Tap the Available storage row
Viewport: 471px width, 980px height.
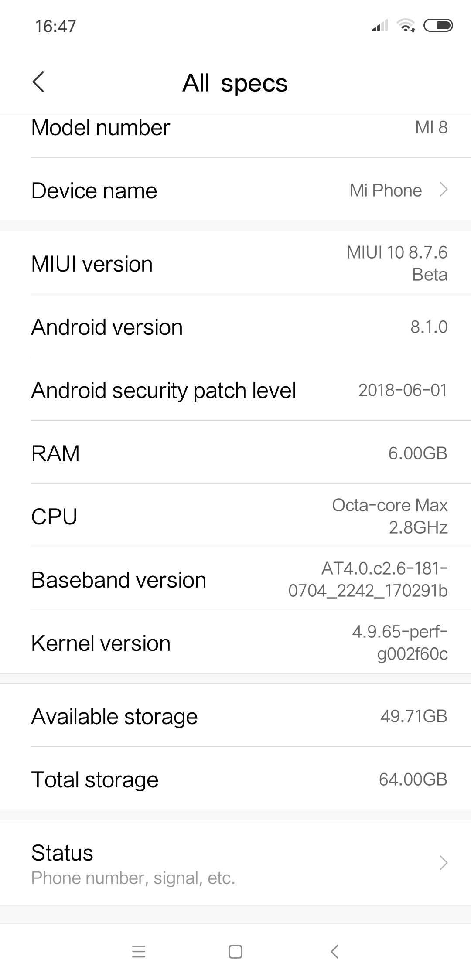(235, 716)
